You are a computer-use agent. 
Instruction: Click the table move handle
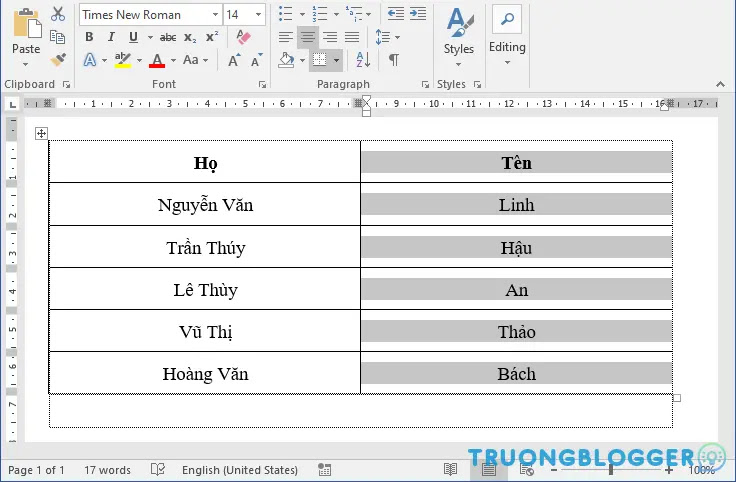point(41,134)
